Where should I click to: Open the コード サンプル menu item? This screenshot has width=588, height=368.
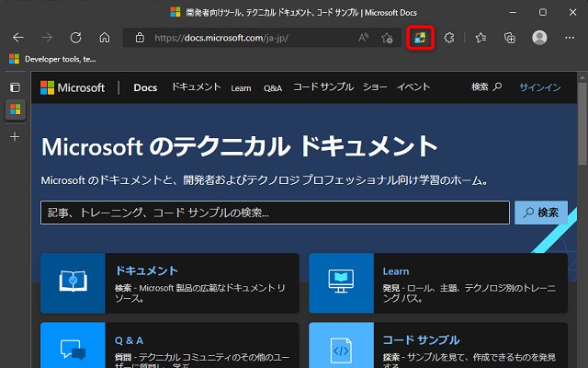(322, 87)
